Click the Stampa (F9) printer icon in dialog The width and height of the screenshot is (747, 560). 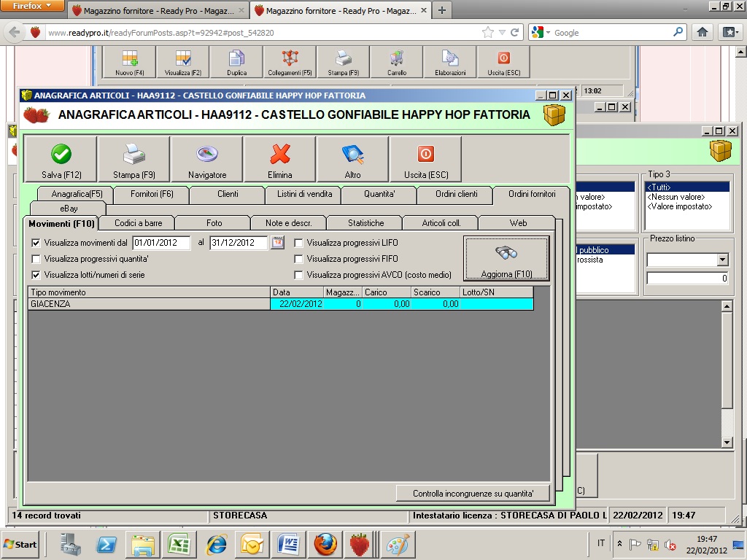133,155
